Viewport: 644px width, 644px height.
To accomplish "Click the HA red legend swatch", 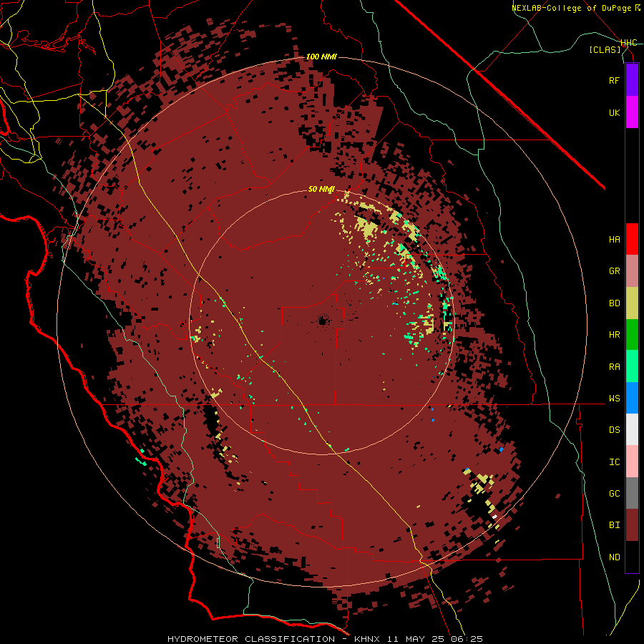I will click(632, 239).
